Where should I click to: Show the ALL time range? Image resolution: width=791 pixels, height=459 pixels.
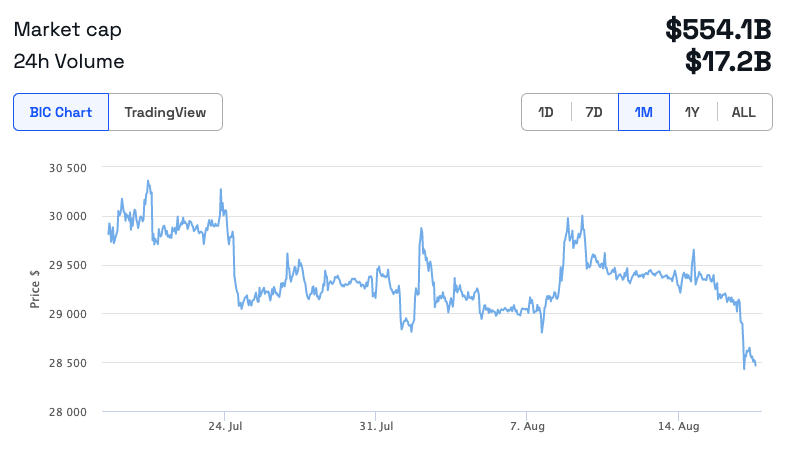pos(744,112)
